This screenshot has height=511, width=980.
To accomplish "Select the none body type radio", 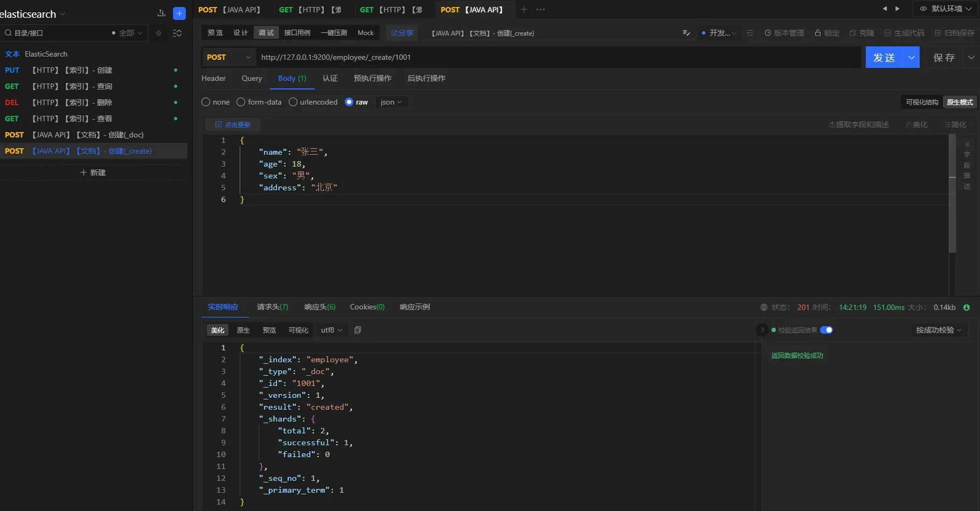I will [206, 102].
